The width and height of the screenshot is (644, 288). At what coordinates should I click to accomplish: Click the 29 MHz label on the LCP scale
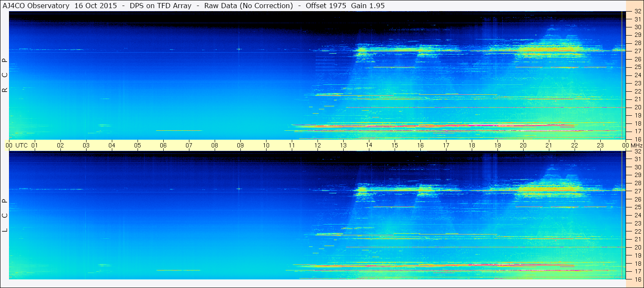pos(638,175)
